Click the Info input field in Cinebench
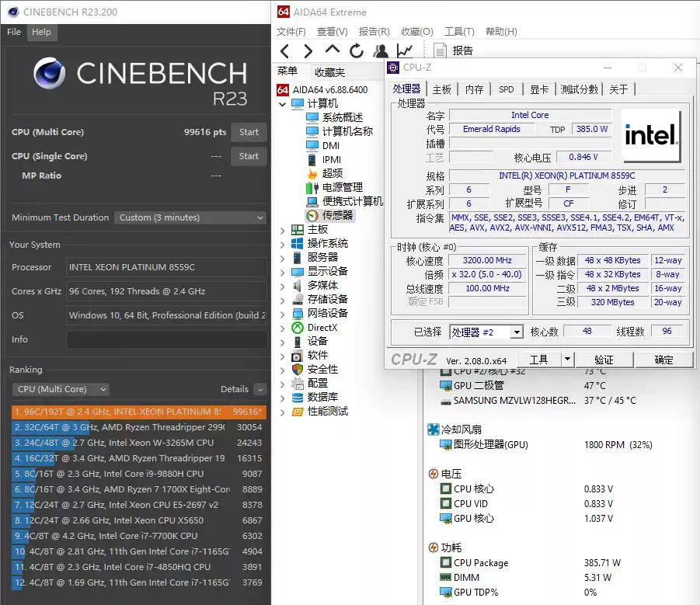This screenshot has height=605, width=700. click(166, 340)
